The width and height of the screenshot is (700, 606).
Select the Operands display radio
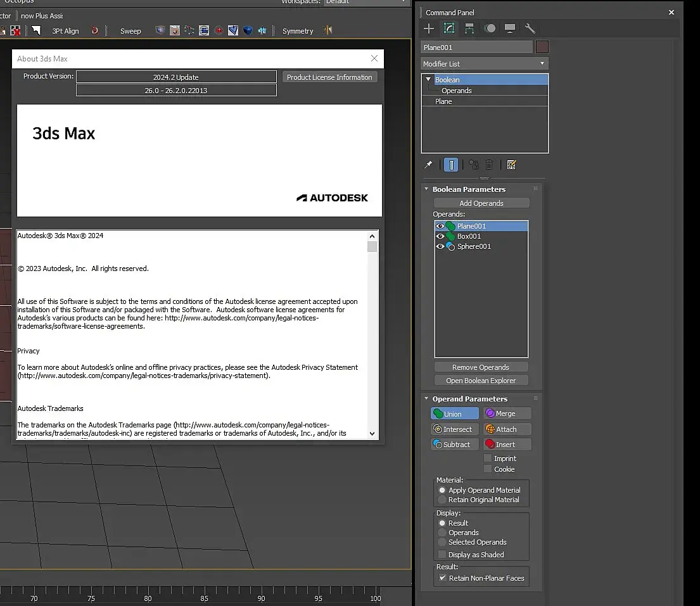(x=442, y=533)
